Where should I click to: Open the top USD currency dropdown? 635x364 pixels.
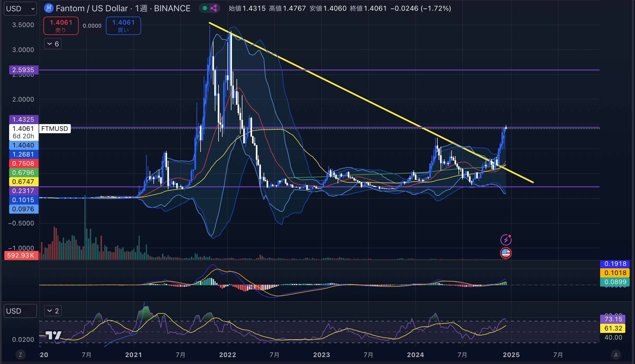[20, 9]
